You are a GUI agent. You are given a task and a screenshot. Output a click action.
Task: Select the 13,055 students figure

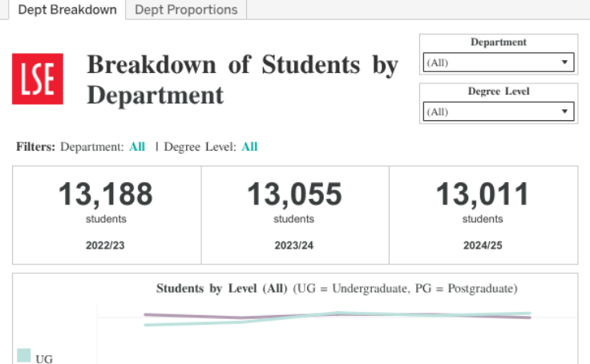294,195
